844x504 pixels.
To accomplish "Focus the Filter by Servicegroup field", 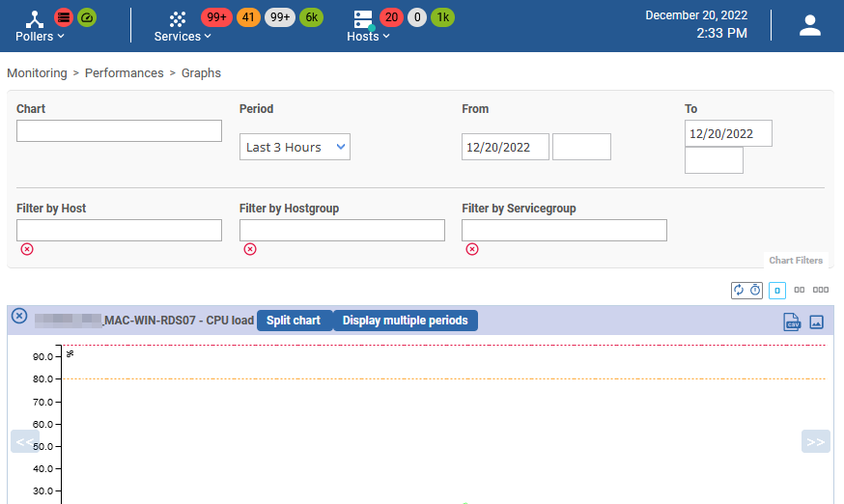I will 564,230.
